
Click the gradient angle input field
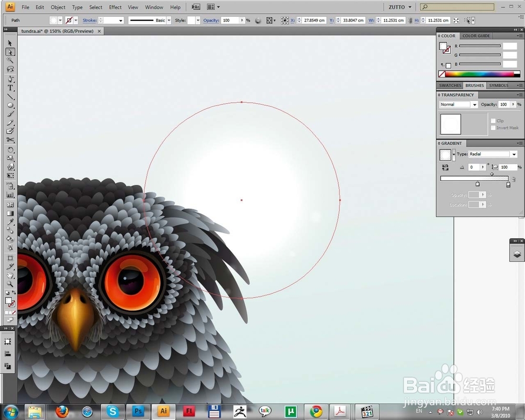coord(474,167)
